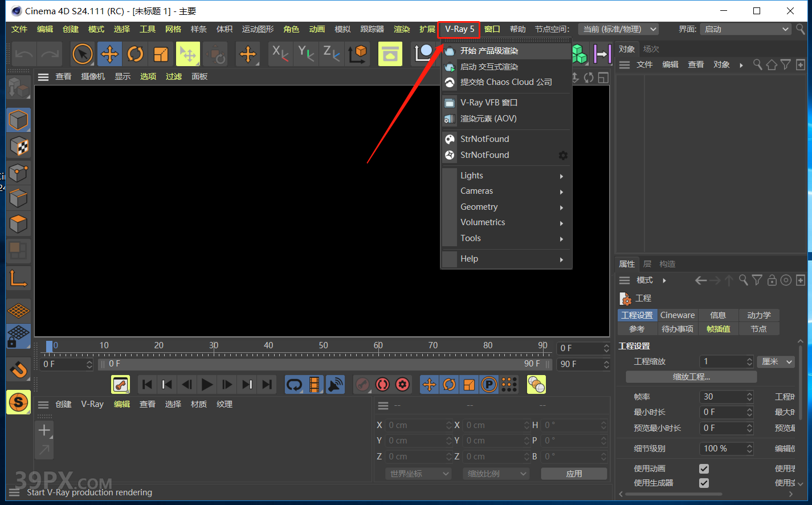Viewport: 812px width, 505px height.
Task: Toggle parameter P keyframe icon
Action: point(489,385)
